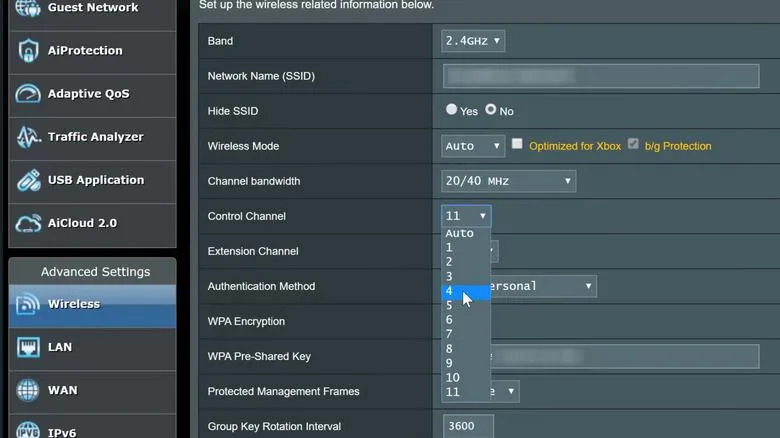Open the Wireless Mode Auto dropdown
The height and width of the screenshot is (438, 780).
coord(473,146)
